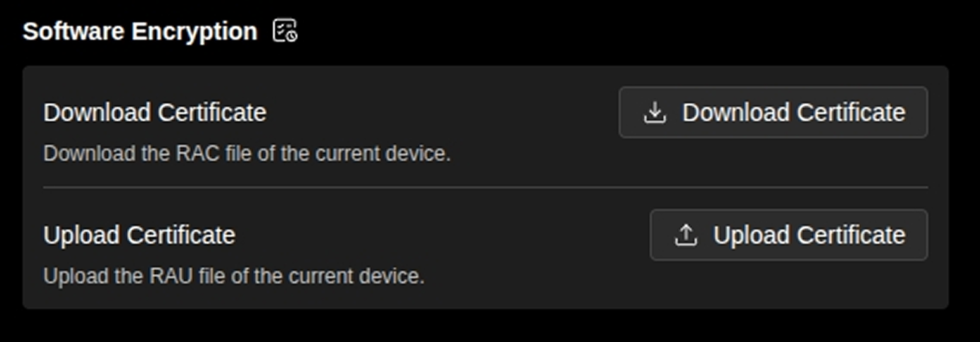
Task: Click "Download" in the download description text
Action: tap(79, 153)
